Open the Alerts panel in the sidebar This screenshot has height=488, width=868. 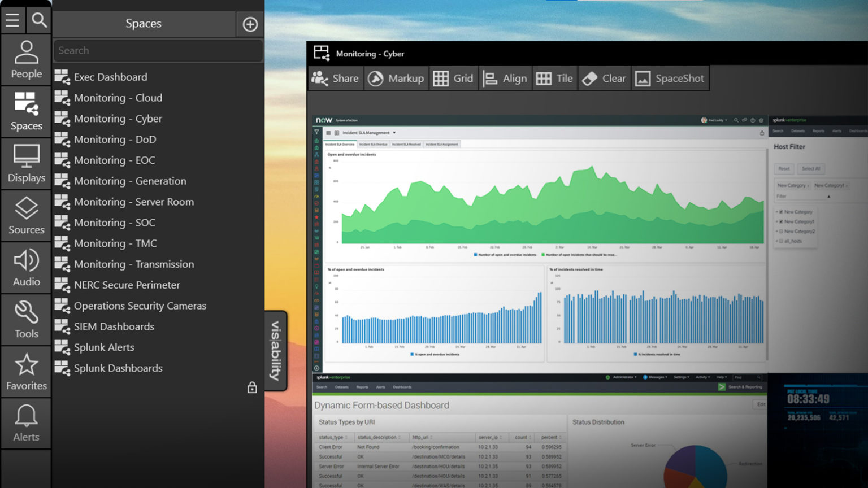pyautogui.click(x=26, y=422)
